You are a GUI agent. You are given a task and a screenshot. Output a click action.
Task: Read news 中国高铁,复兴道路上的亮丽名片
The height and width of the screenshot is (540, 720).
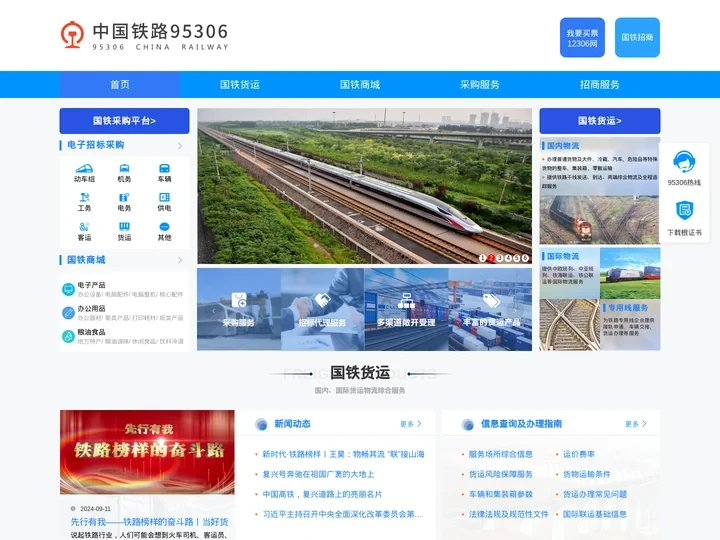pos(322,495)
